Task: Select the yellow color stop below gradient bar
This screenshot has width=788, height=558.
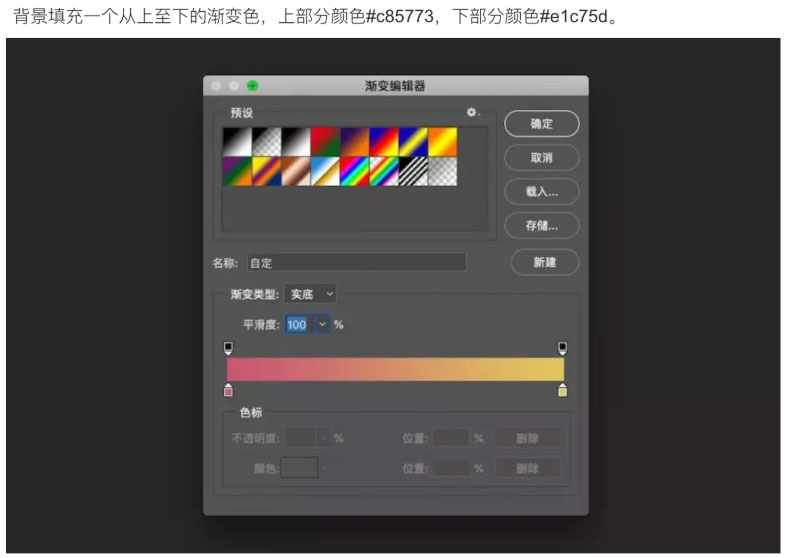Action: 562,390
